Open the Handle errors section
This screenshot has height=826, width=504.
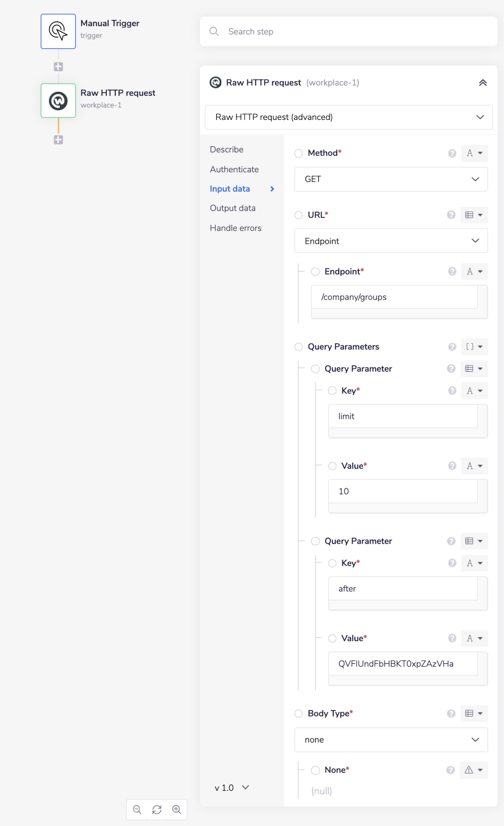point(236,228)
